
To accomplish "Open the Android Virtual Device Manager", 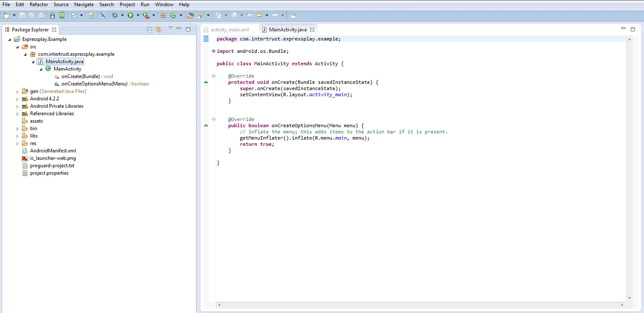I will coord(62,15).
